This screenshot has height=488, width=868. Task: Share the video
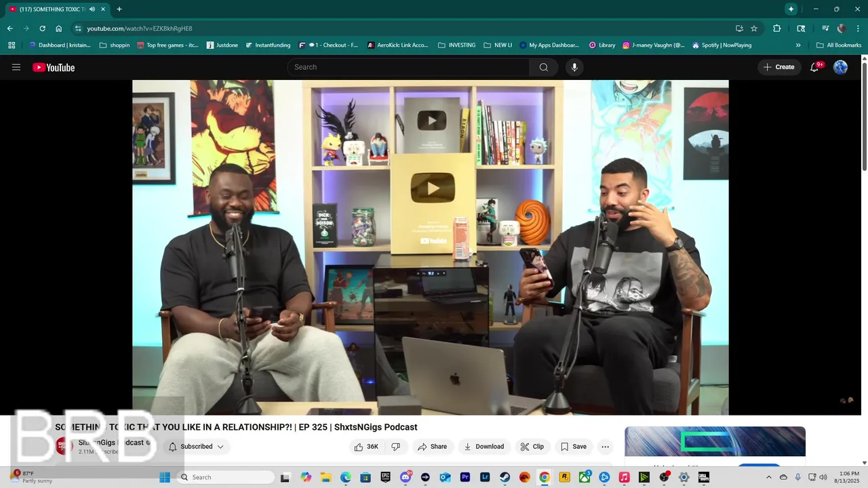[x=432, y=447]
